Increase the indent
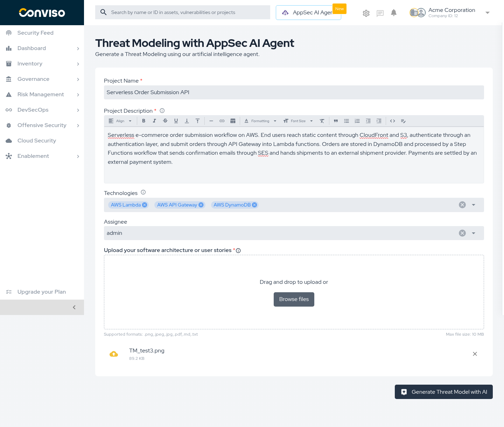This screenshot has width=504, height=427. point(379,121)
